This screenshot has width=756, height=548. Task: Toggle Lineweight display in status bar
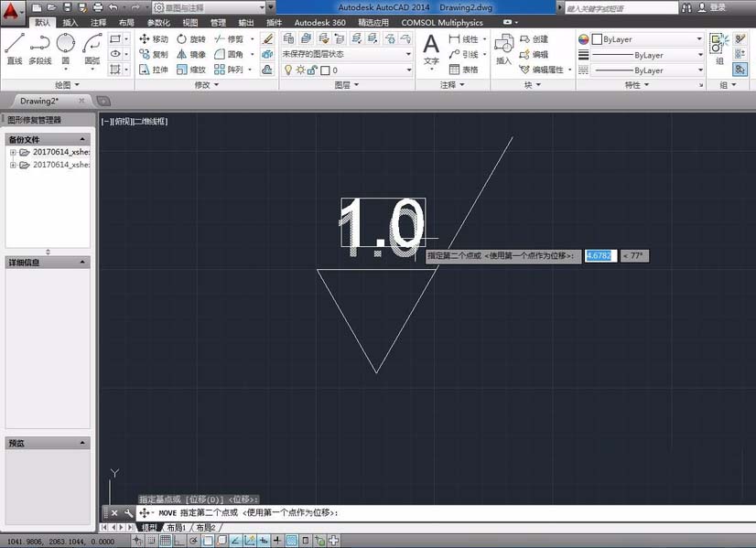point(277,541)
